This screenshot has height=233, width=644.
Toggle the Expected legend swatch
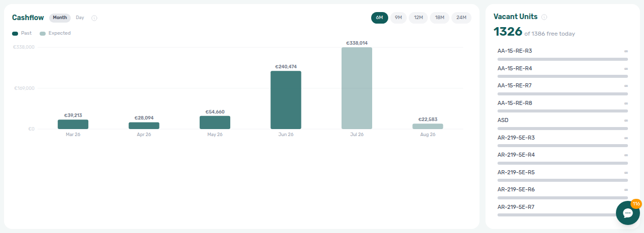43,33
